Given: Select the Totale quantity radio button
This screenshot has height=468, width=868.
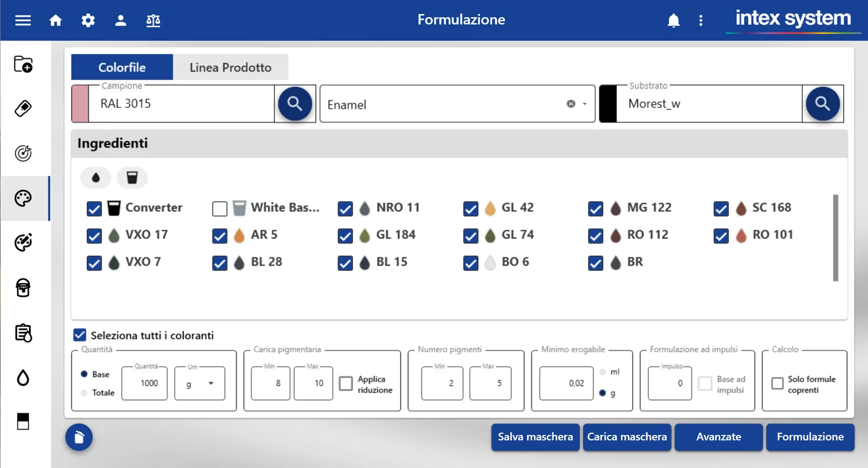Looking at the screenshot, I should (x=84, y=393).
